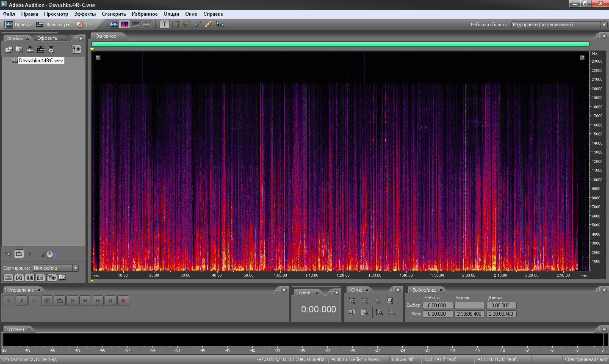Viewport: 609px width, 364px height.
Task: Open the Эффекты menu
Action: (85, 14)
